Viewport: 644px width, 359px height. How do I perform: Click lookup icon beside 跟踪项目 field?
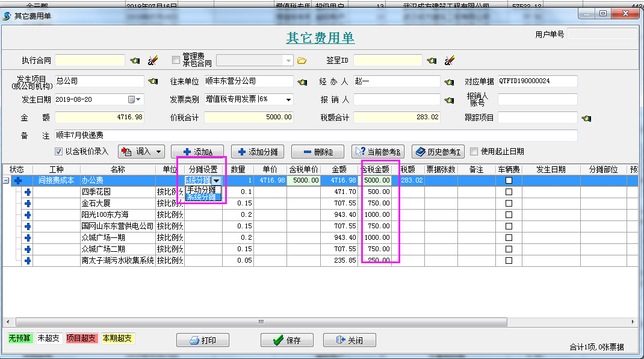click(x=586, y=117)
